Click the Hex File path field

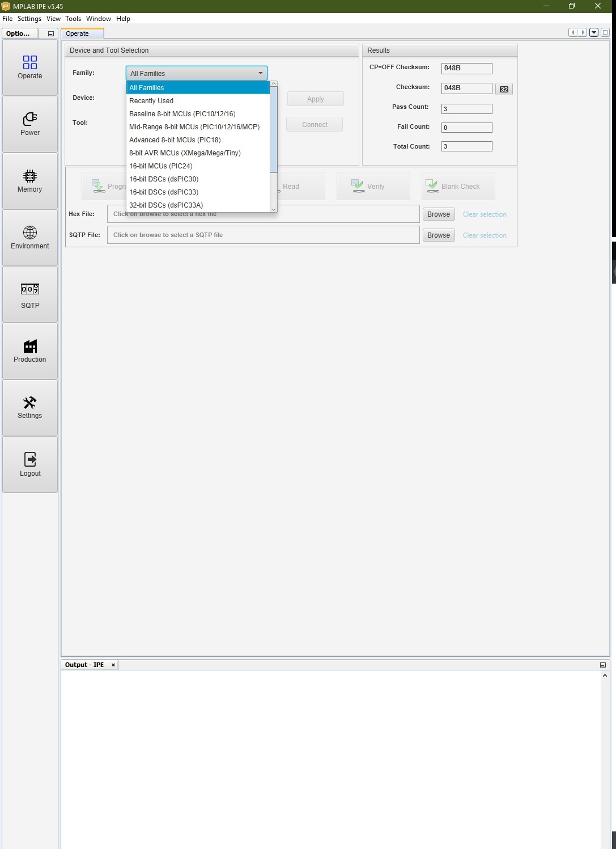pos(264,214)
